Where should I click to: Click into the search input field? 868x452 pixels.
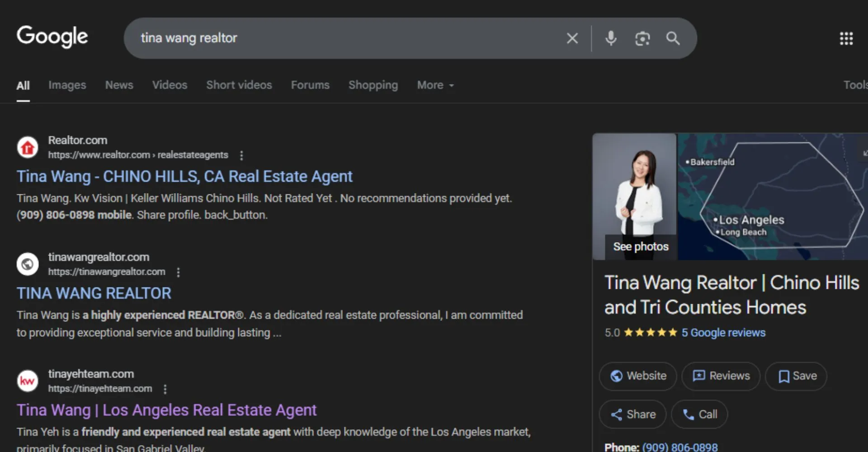pos(344,38)
